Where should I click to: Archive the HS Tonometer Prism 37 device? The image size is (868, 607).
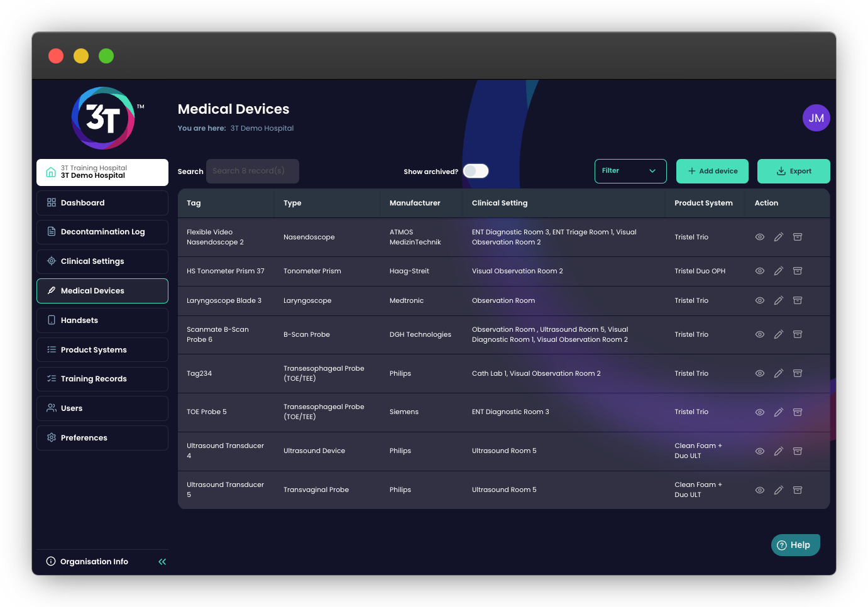pyautogui.click(x=798, y=271)
